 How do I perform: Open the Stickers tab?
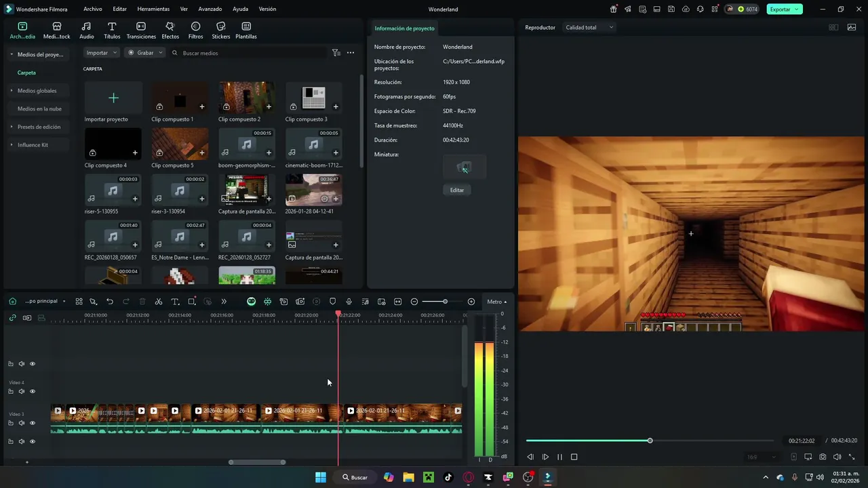coord(220,30)
